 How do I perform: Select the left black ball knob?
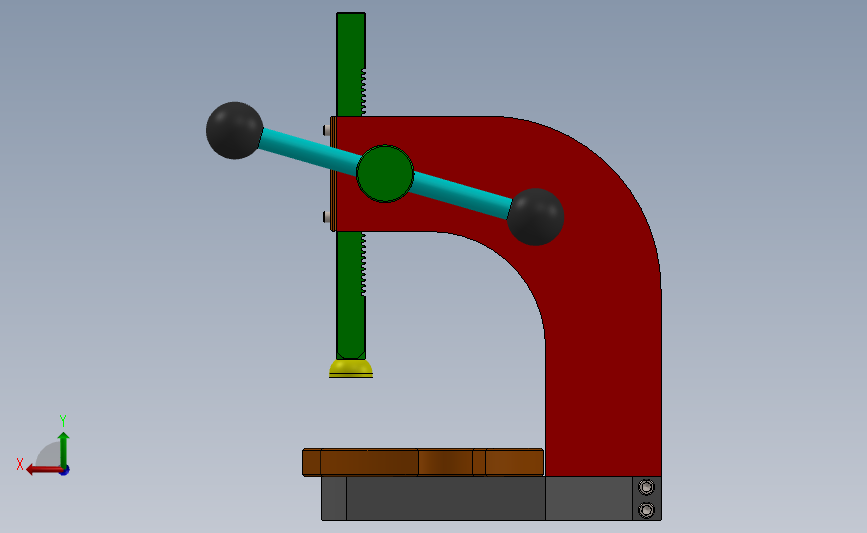tap(234, 130)
